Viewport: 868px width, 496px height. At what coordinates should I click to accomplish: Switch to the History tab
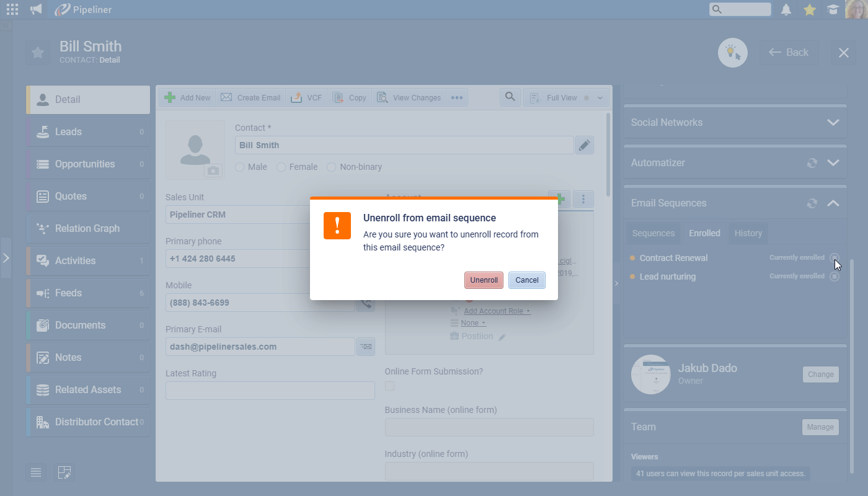(748, 233)
